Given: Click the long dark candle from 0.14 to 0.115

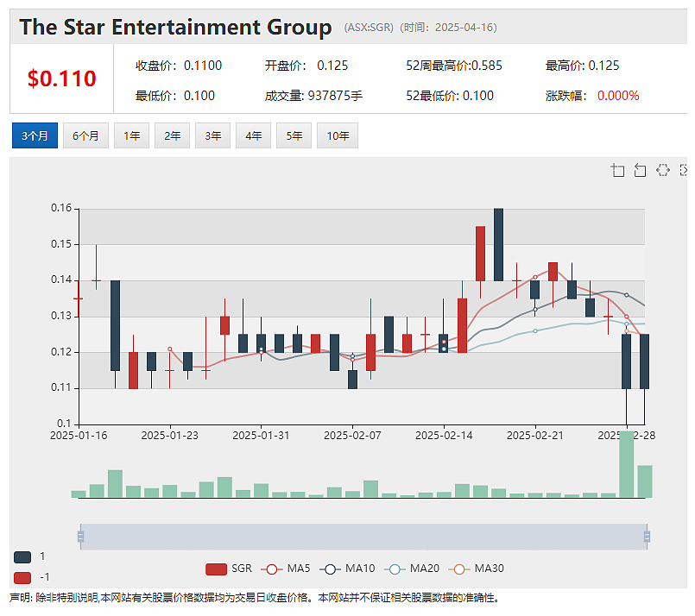Looking at the screenshot, I should tap(115, 325).
